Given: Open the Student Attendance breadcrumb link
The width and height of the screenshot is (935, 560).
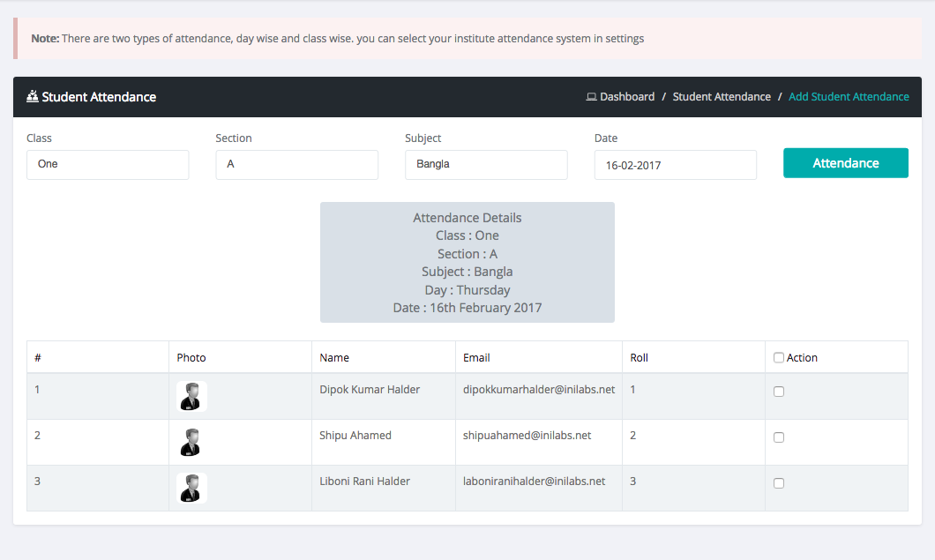Looking at the screenshot, I should coord(722,97).
